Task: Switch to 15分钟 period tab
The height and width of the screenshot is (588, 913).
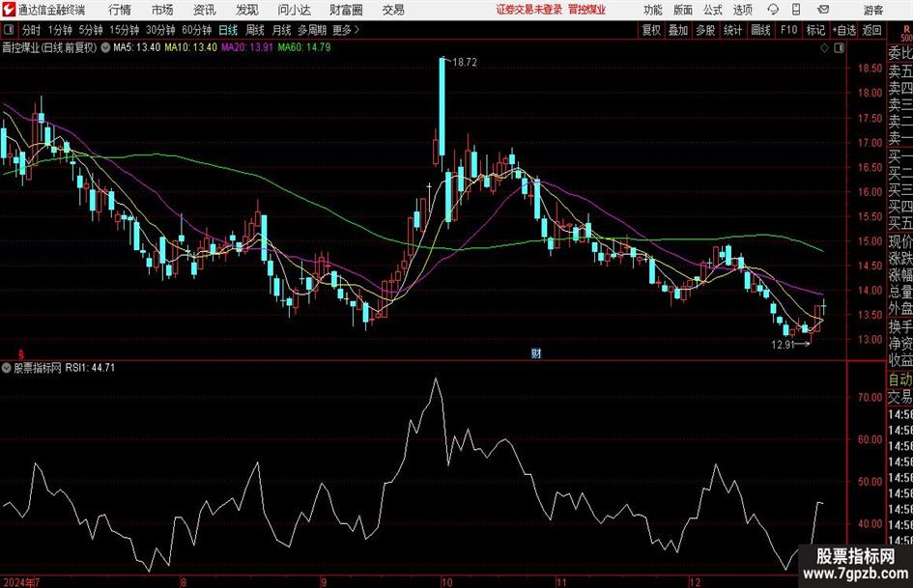Action: point(125,30)
